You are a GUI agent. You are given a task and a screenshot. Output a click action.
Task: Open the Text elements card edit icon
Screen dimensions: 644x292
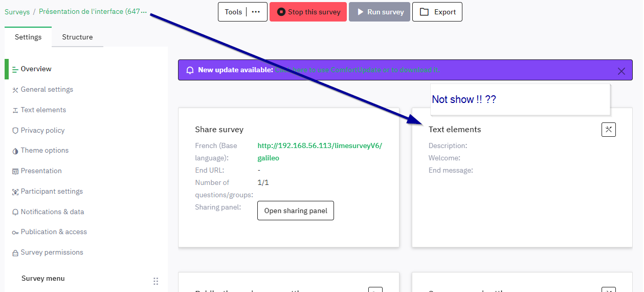[x=609, y=130]
